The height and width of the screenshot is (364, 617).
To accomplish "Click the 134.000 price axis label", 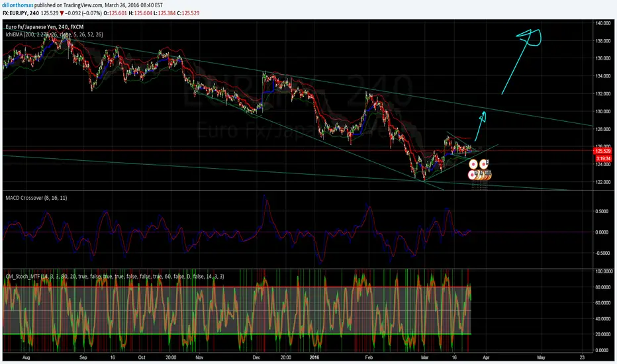I will (603, 76).
